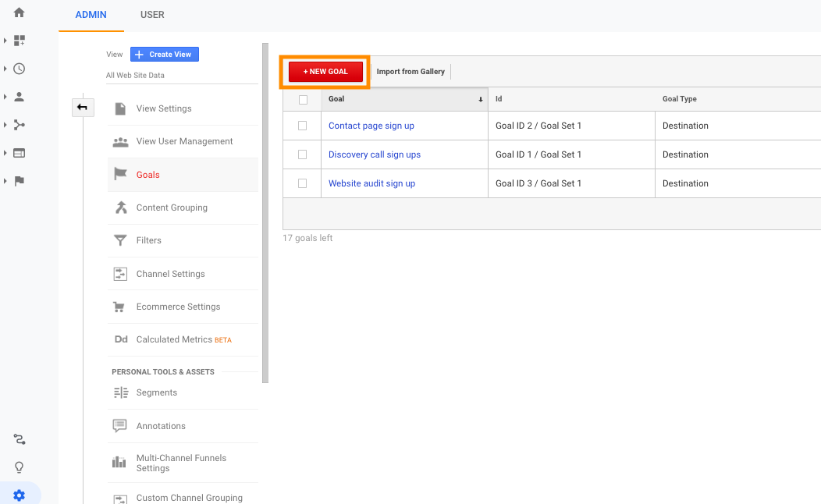Open the Customization dashboard icon
This screenshot has height=504, width=821.
[20, 41]
